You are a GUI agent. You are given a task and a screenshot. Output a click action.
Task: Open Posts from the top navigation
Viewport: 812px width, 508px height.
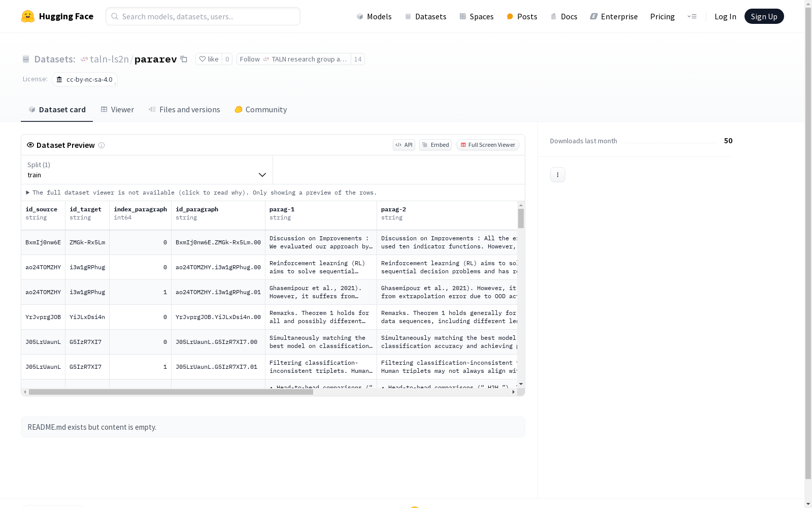pos(522,16)
